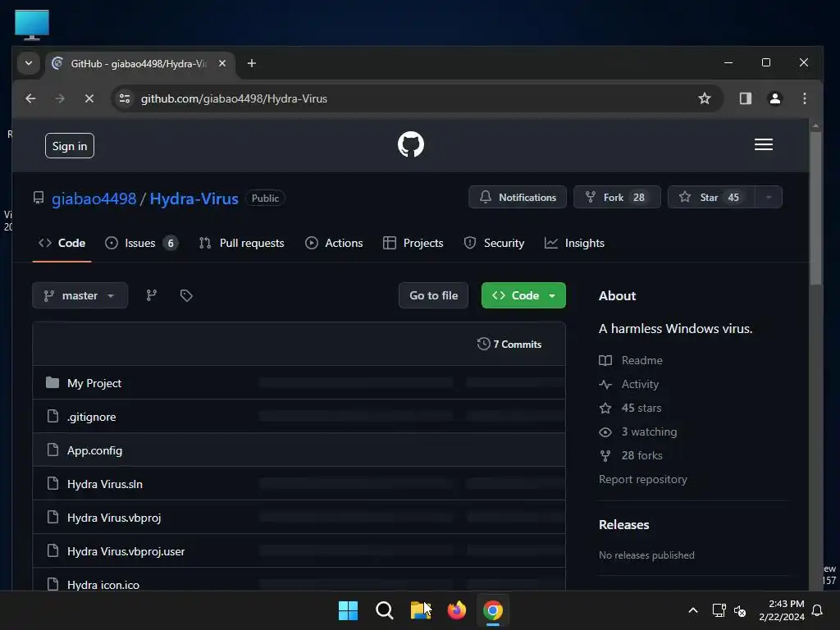Open the giabao4498 owner link
Image resolution: width=840 pixels, height=630 pixels.
point(94,199)
